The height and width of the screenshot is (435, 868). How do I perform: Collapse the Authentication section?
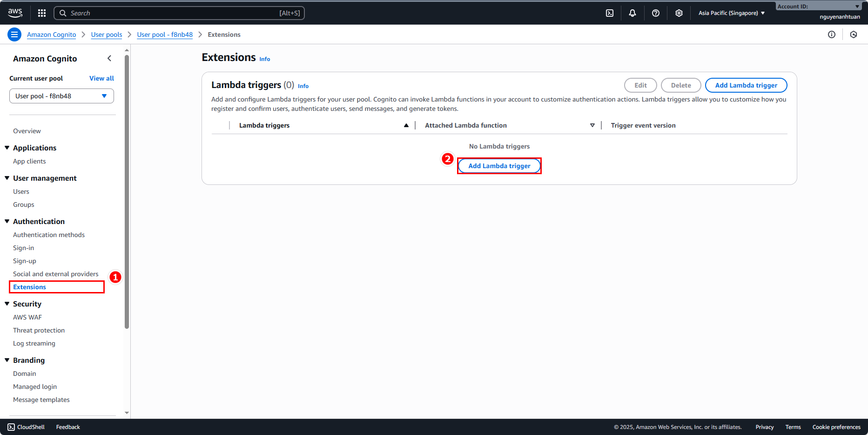click(x=7, y=221)
